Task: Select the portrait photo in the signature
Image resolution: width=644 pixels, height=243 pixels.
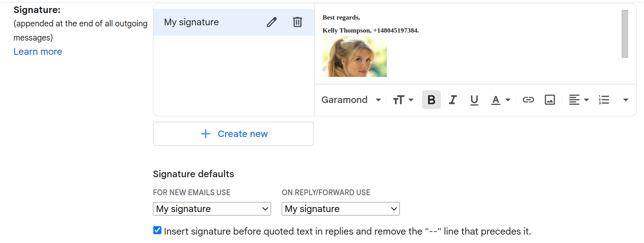Action: click(355, 57)
